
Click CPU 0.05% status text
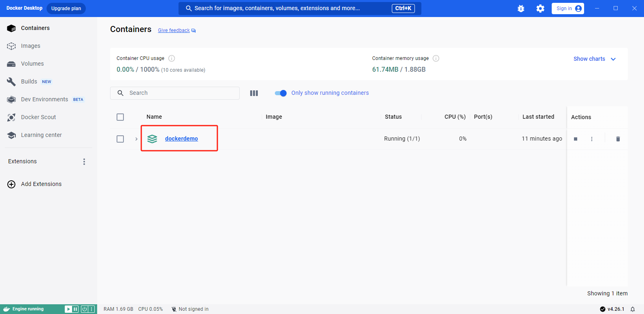(151, 309)
